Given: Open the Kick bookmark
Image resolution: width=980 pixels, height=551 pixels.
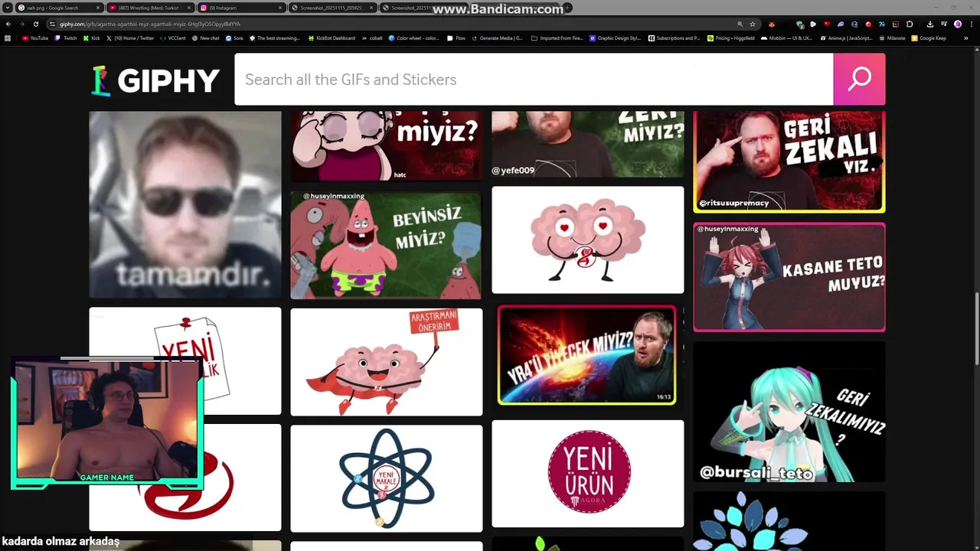Looking at the screenshot, I should 92,37.
